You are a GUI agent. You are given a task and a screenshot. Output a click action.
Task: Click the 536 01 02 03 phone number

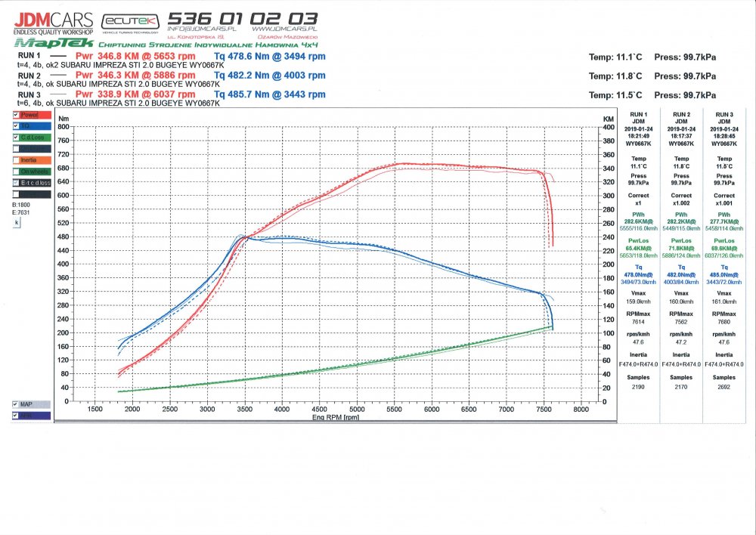coord(242,17)
